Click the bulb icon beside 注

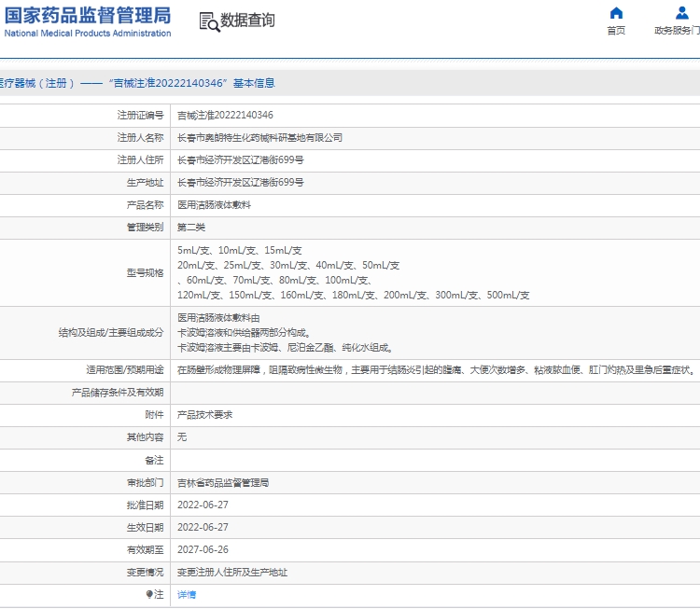click(x=149, y=594)
